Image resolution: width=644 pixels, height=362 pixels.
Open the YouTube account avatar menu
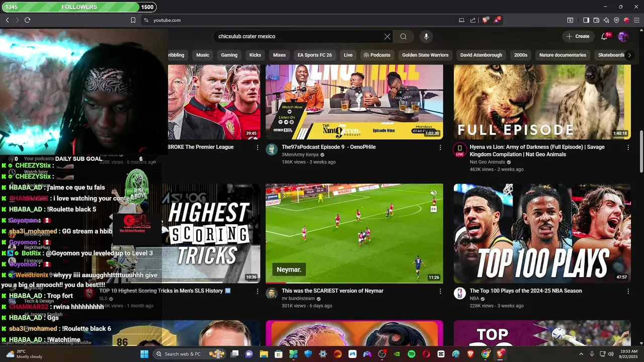coord(623,36)
